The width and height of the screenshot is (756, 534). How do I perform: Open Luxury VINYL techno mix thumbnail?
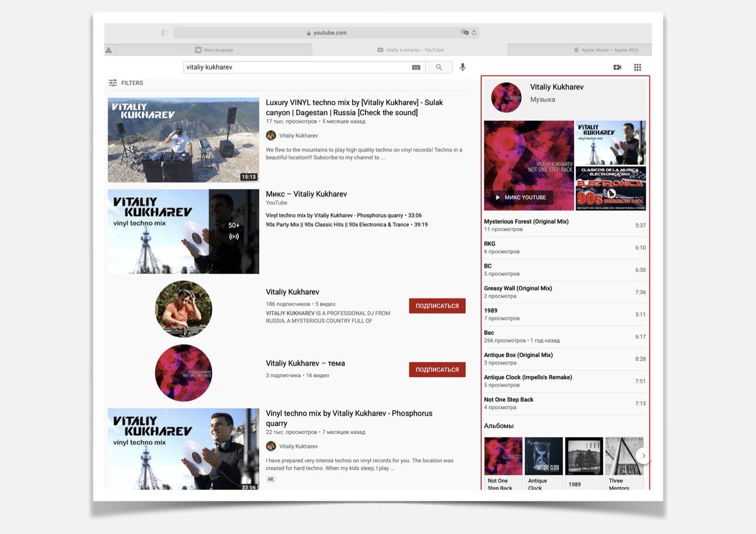pos(183,140)
